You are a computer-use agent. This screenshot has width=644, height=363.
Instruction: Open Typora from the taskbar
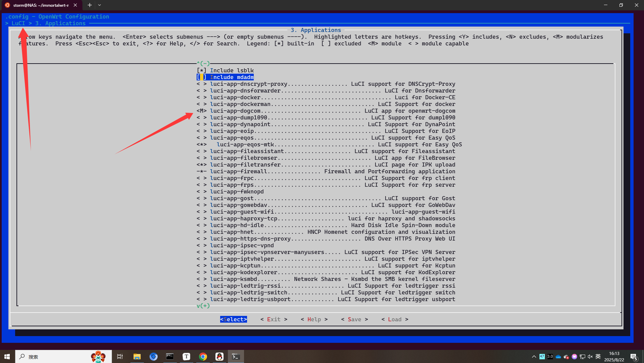tap(186, 356)
